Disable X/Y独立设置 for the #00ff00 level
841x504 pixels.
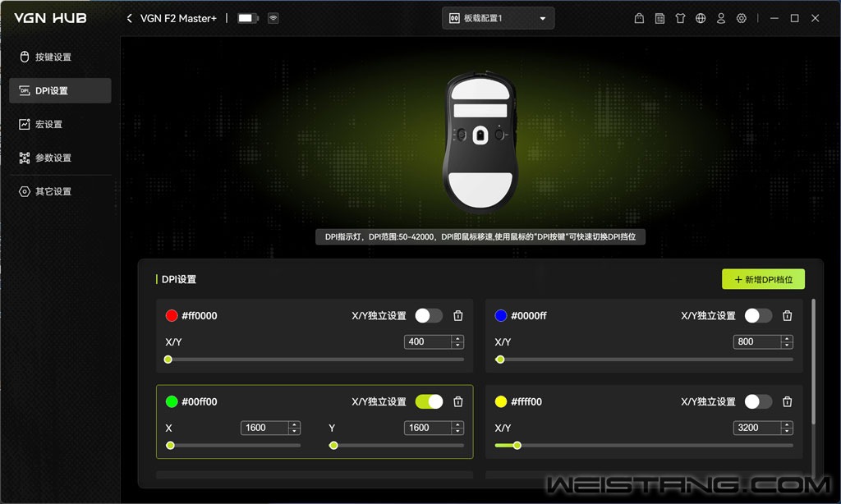[429, 402]
